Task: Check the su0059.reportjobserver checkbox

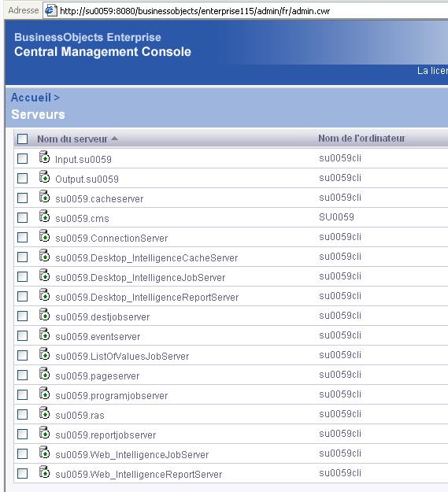Action: [23, 435]
